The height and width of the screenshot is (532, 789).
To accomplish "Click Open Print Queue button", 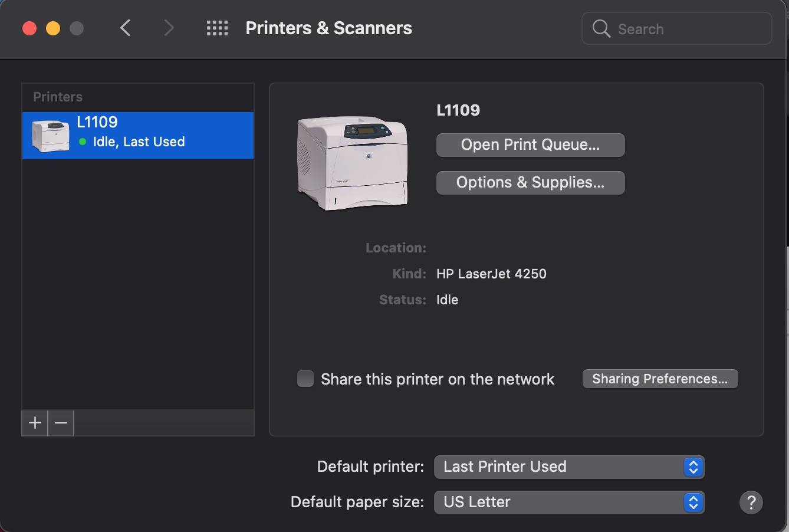I will (x=530, y=145).
